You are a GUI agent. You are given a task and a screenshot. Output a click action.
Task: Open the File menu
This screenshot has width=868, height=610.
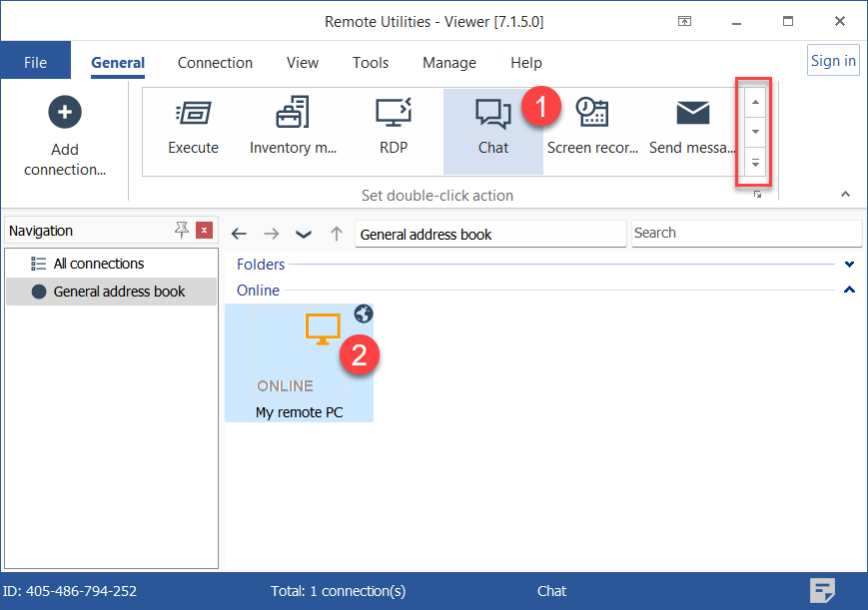pos(35,62)
